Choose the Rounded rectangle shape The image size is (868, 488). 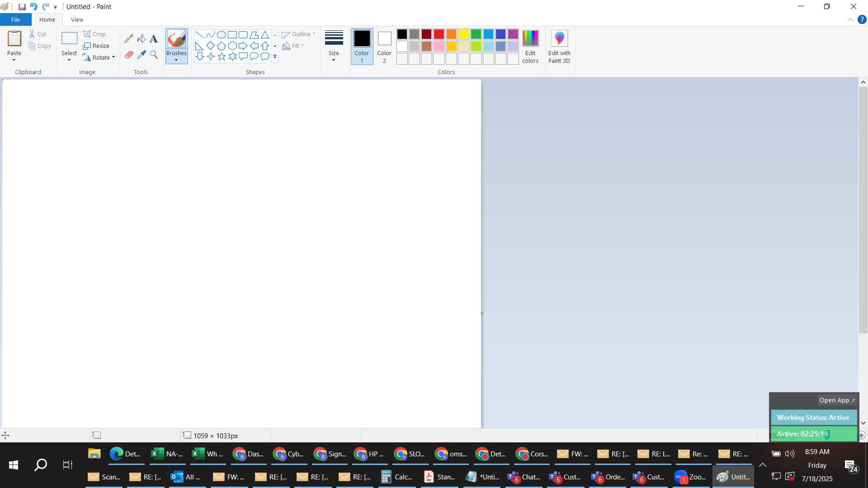tap(243, 35)
